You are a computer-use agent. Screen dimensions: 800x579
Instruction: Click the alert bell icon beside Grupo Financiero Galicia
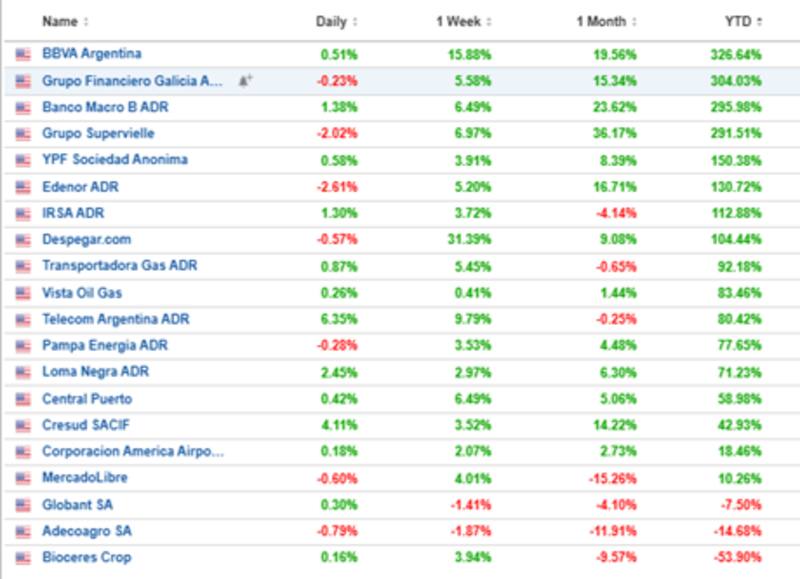(x=245, y=81)
